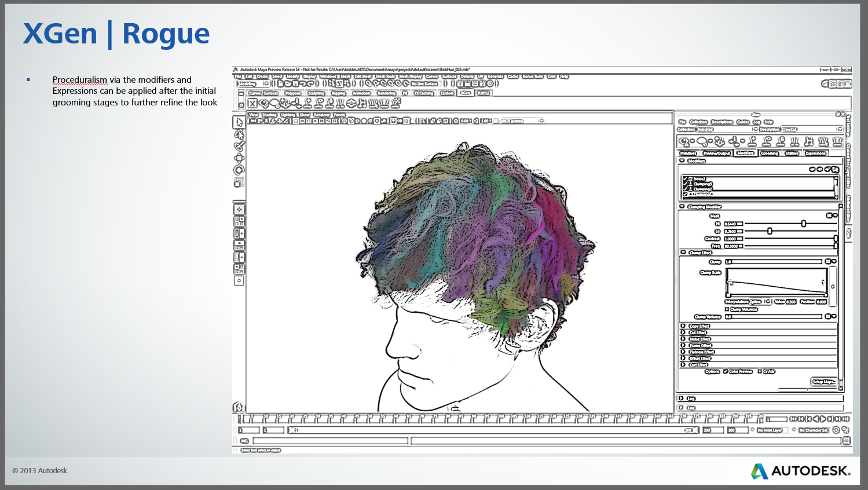Click the No Character Set button
The height and width of the screenshot is (490, 868).
tap(814, 430)
